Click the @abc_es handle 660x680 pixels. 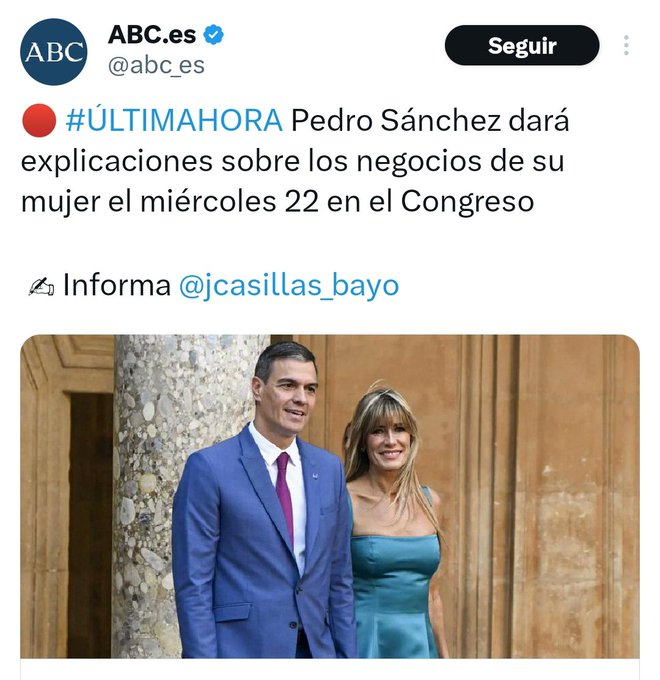[156, 65]
